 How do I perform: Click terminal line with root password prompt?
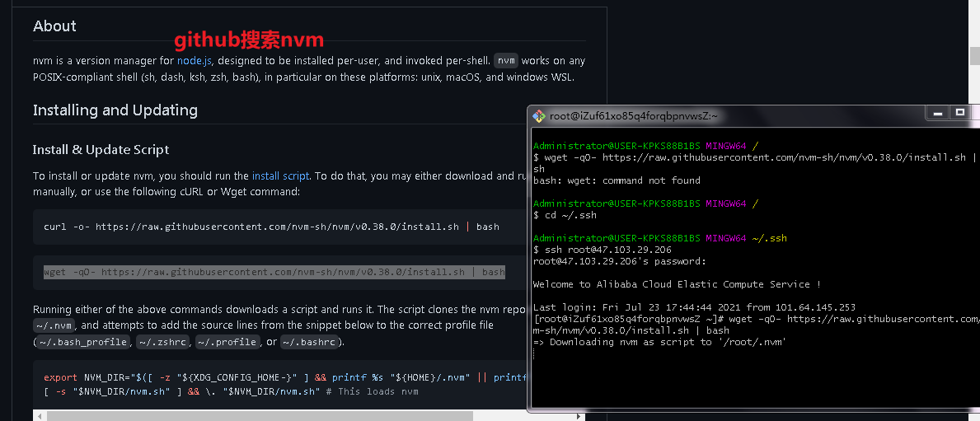[x=619, y=261]
